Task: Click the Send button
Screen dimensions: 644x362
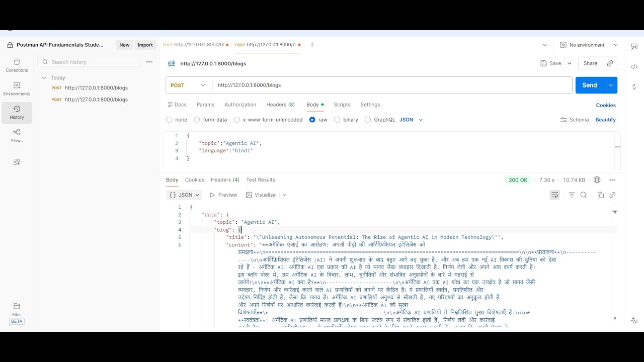Action: coord(590,85)
